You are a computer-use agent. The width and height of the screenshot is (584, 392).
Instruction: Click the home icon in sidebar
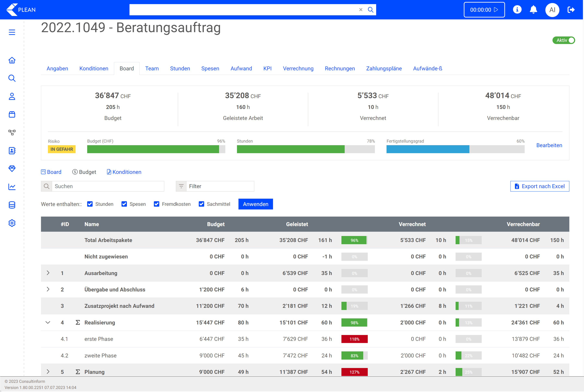[x=12, y=60]
